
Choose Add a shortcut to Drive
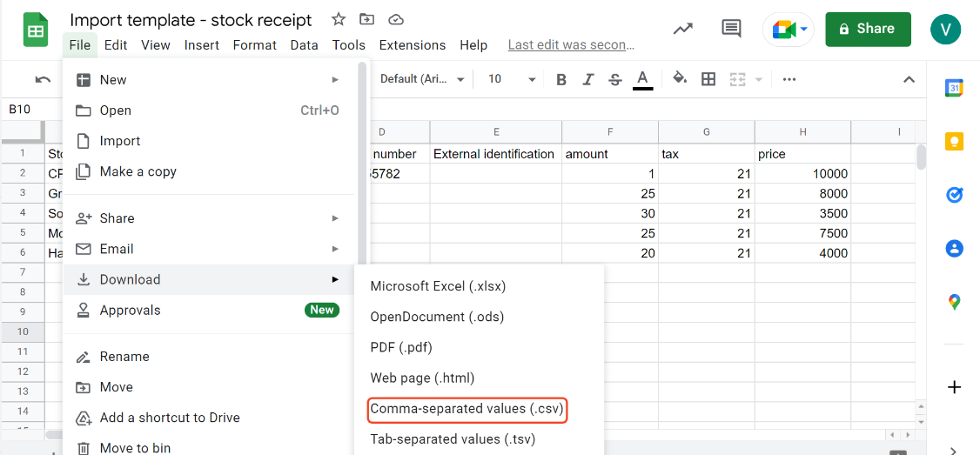coord(208,418)
